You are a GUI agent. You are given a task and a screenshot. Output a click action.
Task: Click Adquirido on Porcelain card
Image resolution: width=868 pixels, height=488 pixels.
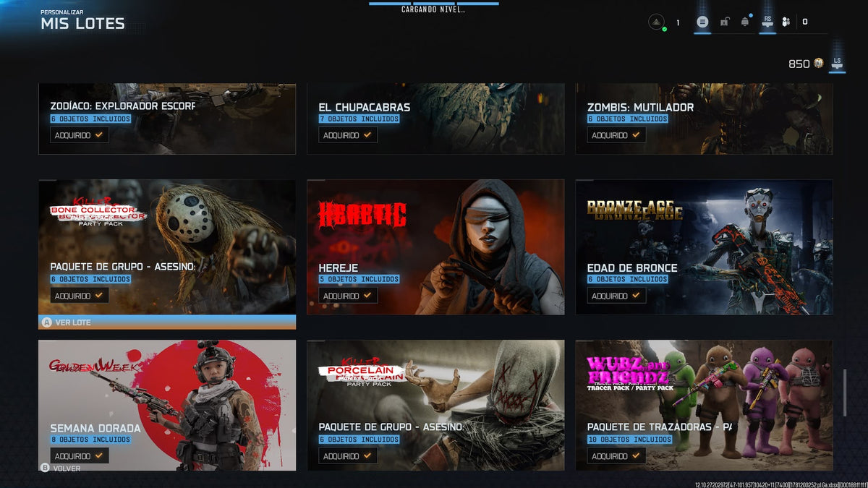(x=348, y=456)
